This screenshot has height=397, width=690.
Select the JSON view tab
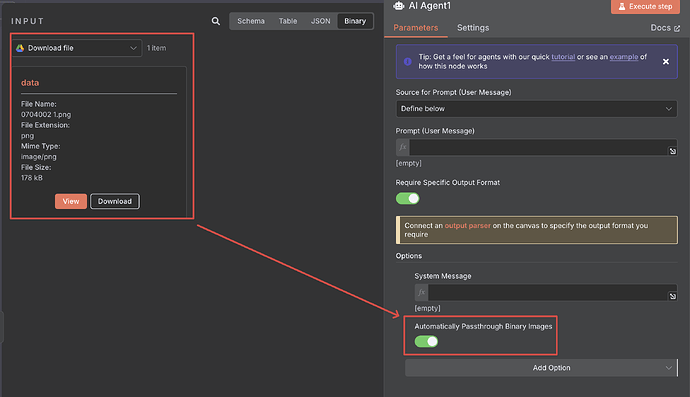(x=320, y=21)
